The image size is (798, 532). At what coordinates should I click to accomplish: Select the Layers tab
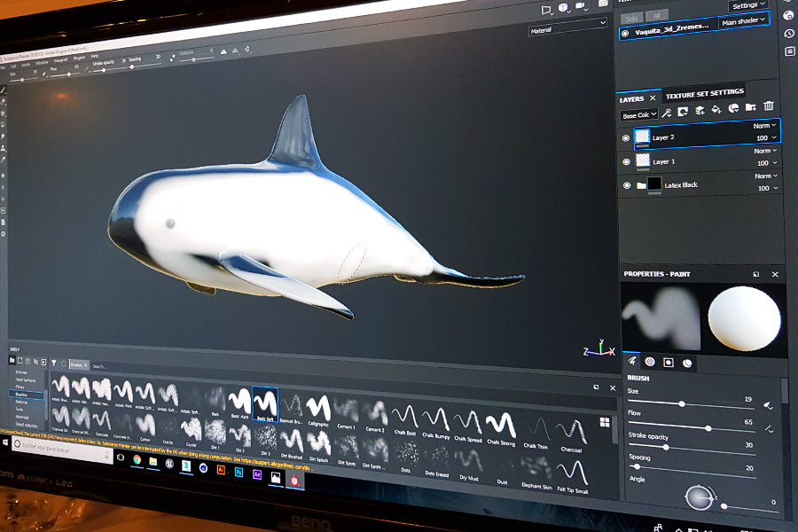(632, 99)
